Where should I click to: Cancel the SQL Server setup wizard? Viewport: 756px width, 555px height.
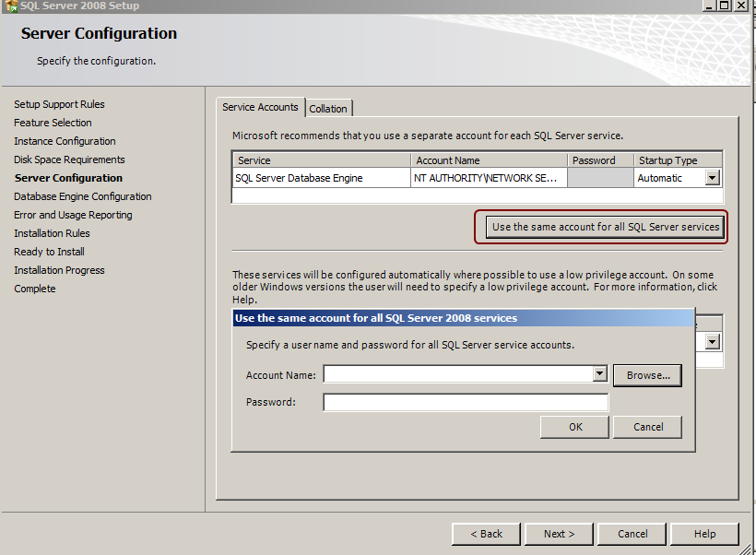click(x=632, y=534)
